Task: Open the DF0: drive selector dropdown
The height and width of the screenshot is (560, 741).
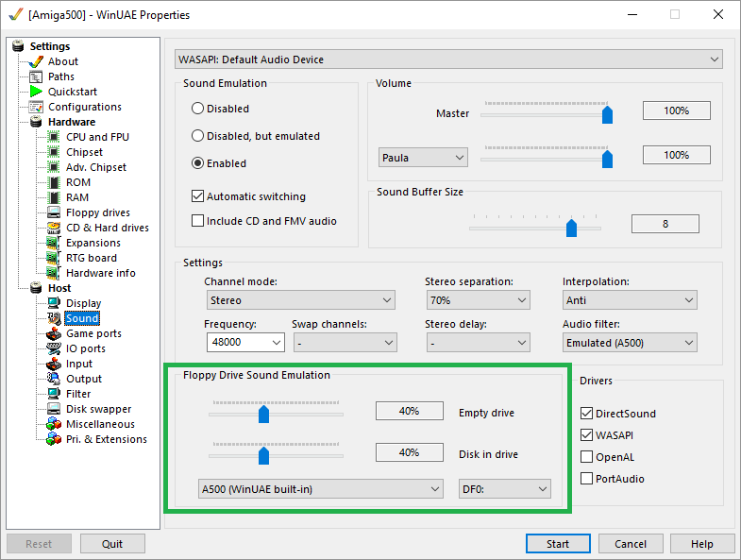Action: point(505,489)
